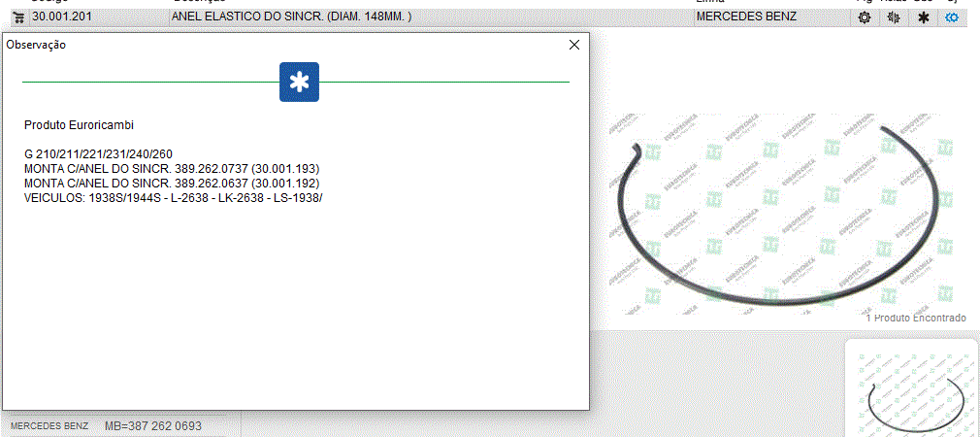Click the vehicles icon next to the gear
980x437 pixels.
coord(894,17)
